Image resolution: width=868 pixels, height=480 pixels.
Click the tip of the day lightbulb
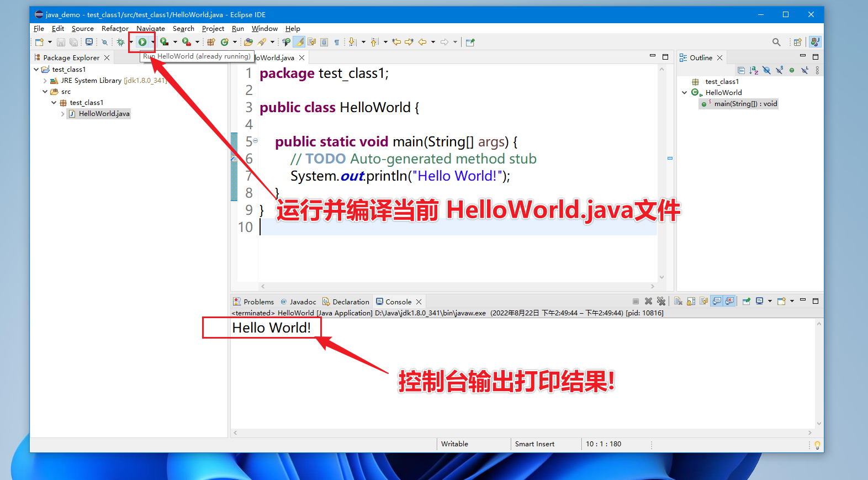click(x=817, y=445)
